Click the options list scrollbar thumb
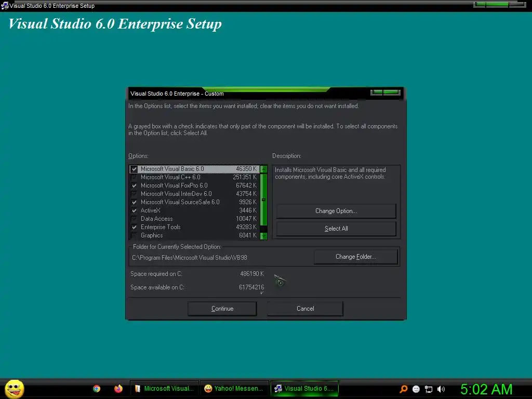 point(263,200)
